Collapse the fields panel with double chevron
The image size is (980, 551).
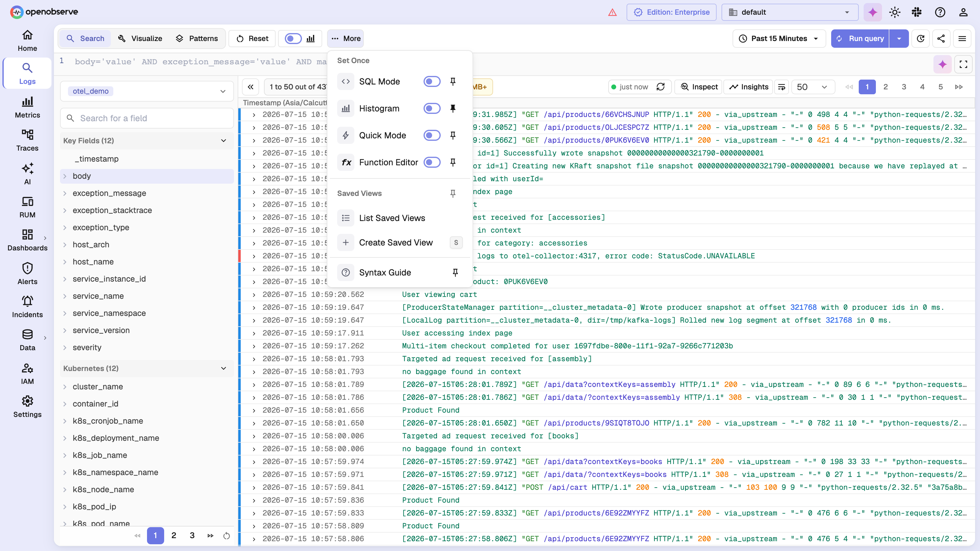point(250,87)
